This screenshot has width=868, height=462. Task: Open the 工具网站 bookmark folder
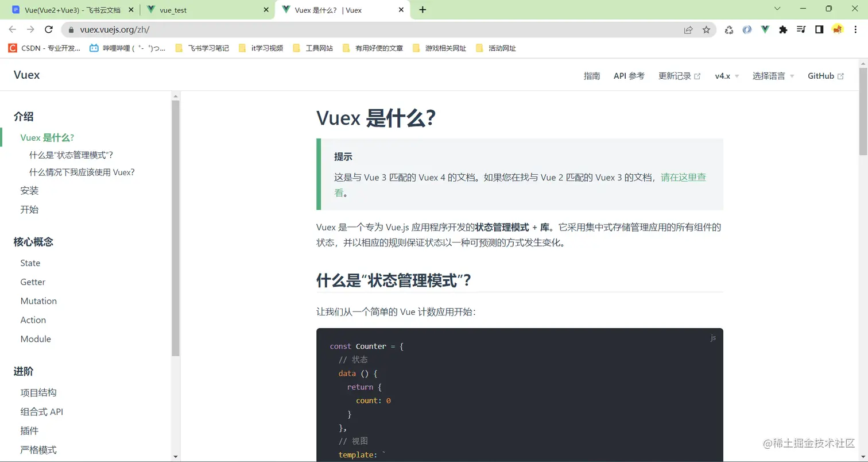coord(313,48)
